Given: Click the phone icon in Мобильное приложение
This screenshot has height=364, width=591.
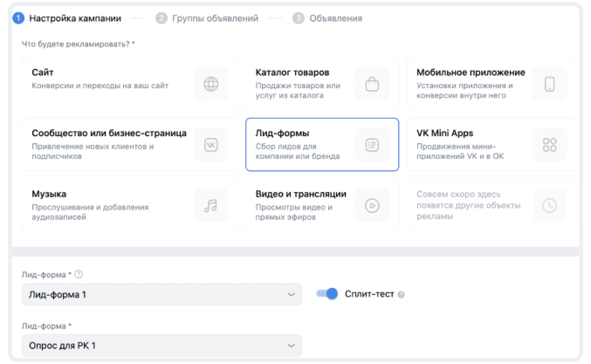Looking at the screenshot, I should (549, 84).
